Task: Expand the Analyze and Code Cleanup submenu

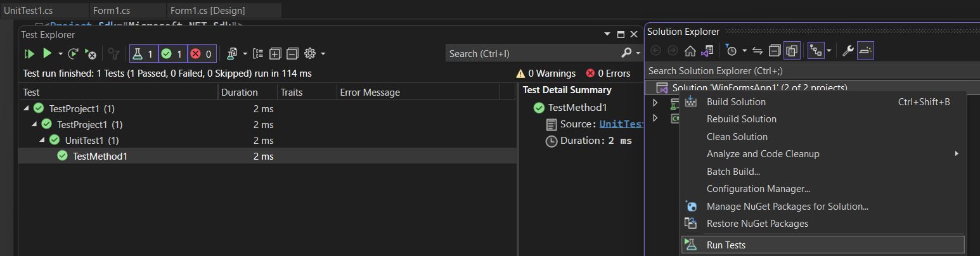Action: [x=956, y=154]
